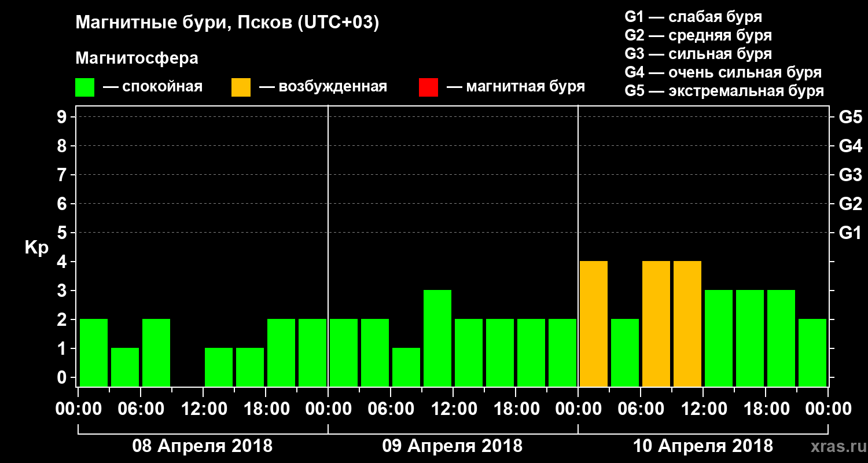This screenshot has height=463, width=868.
Task: Click the first green bar starting 00:00 on 08 Апреля
Action: click(94, 352)
